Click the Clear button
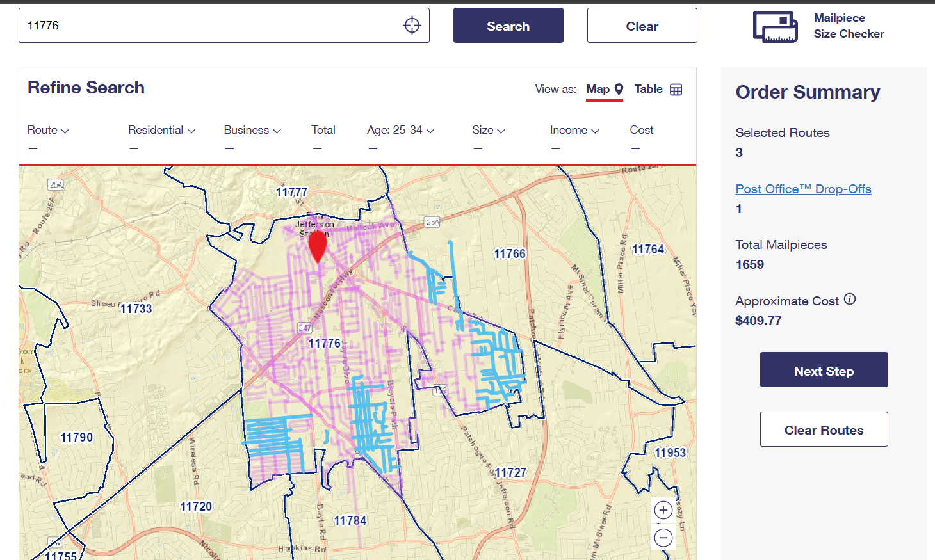935x560 pixels. pos(642,26)
